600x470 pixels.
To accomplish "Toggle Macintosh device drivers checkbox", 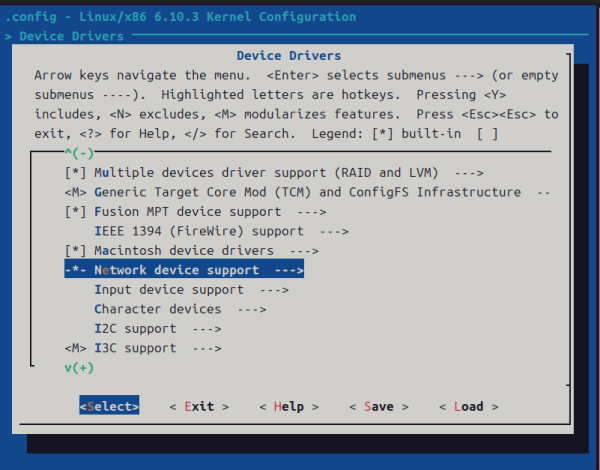I will click(75, 251).
